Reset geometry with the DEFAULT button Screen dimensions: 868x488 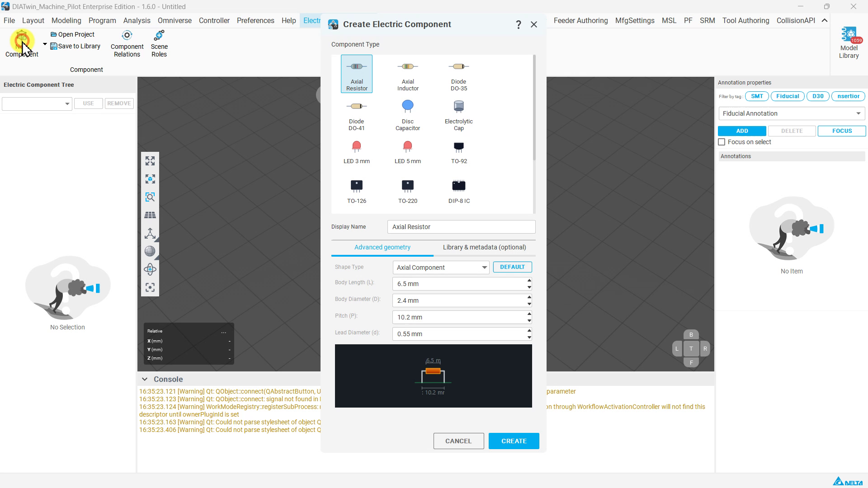click(512, 267)
